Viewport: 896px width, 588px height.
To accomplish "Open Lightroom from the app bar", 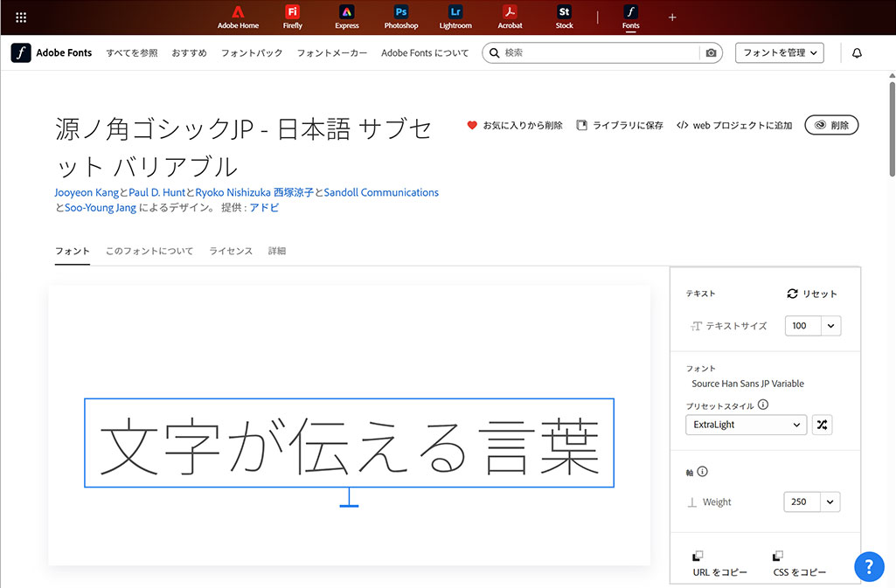I will [455, 16].
